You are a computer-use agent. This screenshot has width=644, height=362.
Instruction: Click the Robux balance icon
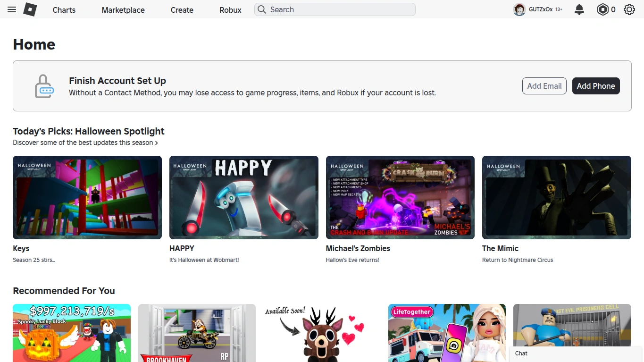click(x=602, y=9)
